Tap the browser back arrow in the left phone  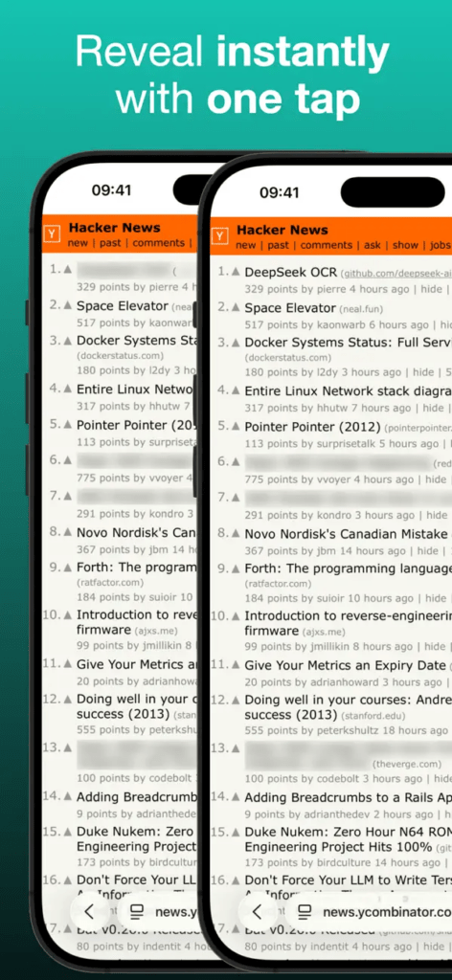89,911
